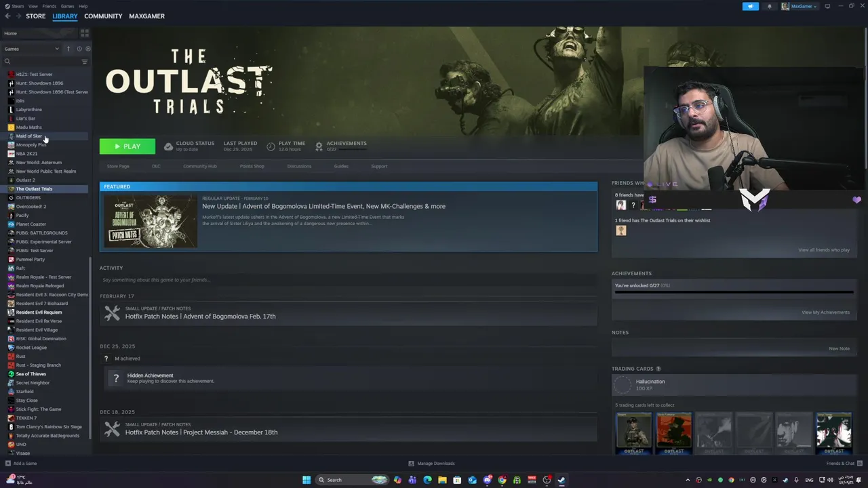Show hidden system tray icons

tap(688, 480)
